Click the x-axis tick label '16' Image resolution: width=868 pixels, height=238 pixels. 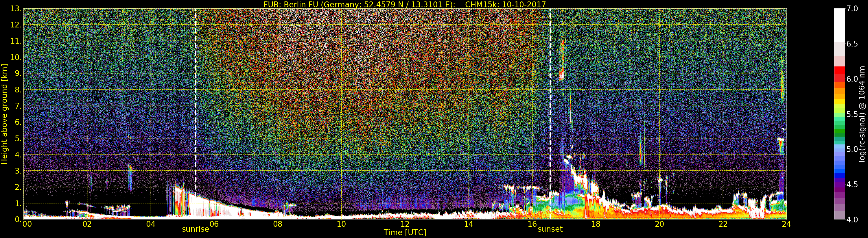[x=532, y=224]
